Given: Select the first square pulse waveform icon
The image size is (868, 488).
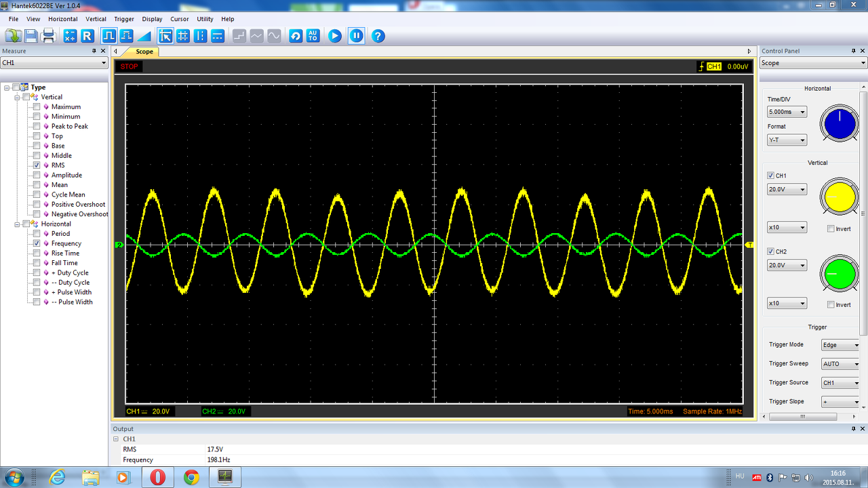Looking at the screenshot, I should pyautogui.click(x=108, y=36).
